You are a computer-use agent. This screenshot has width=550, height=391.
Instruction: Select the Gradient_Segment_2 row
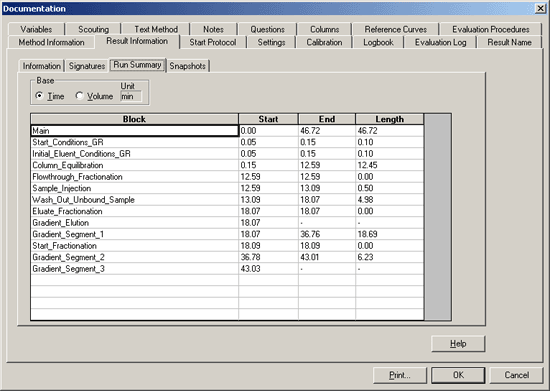pos(227,257)
